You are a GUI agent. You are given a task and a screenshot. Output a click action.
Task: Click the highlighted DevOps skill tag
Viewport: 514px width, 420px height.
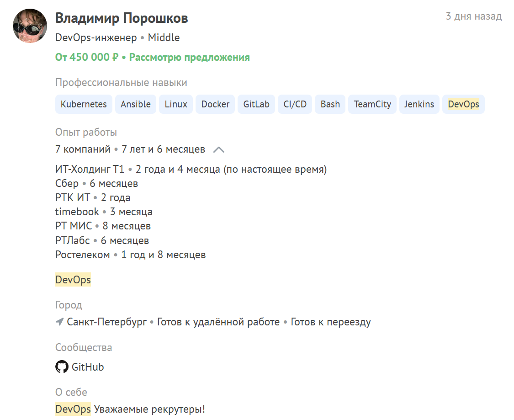(463, 104)
